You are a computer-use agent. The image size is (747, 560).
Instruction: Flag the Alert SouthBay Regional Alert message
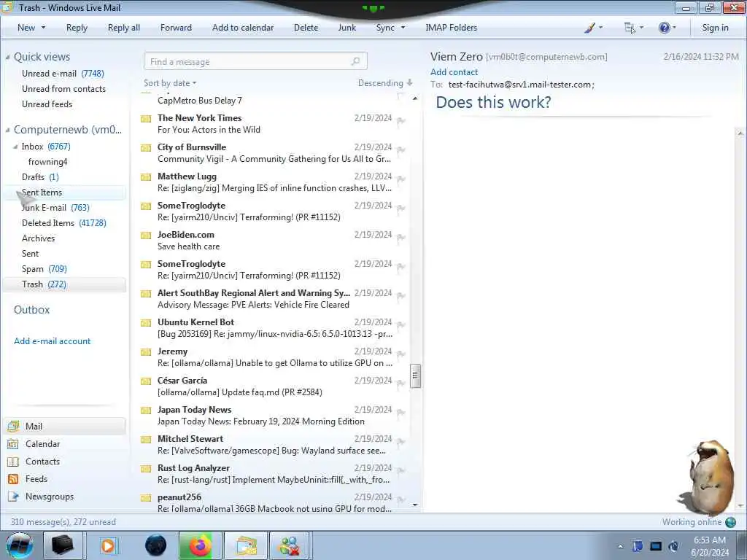click(x=400, y=296)
